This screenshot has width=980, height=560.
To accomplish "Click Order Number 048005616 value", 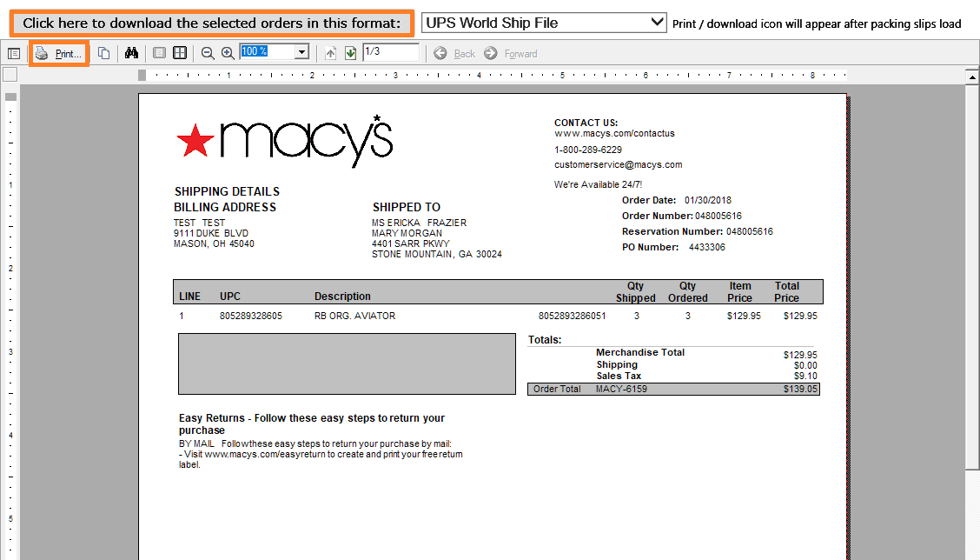I will [x=718, y=216].
